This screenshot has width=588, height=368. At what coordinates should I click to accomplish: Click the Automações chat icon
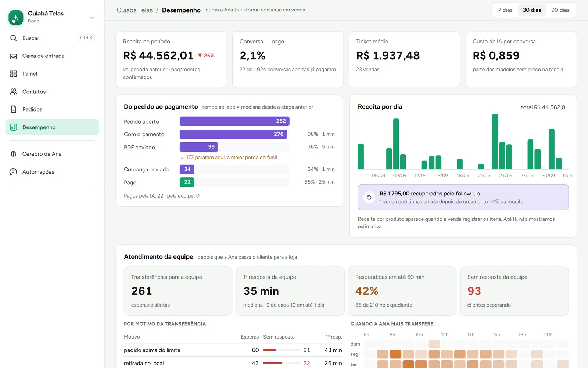[x=14, y=172]
